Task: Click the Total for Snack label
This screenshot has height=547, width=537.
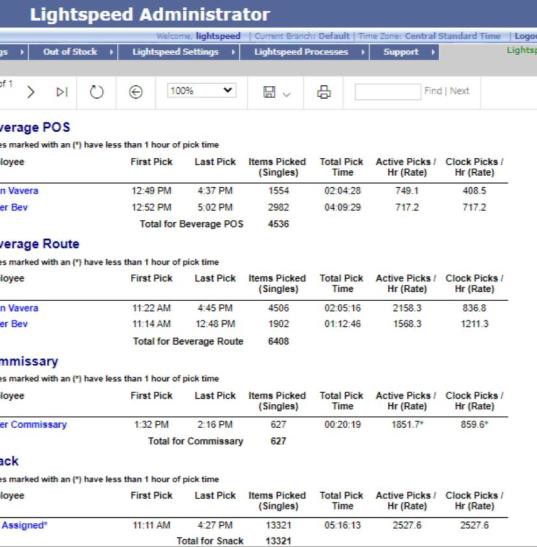Action: point(210,541)
